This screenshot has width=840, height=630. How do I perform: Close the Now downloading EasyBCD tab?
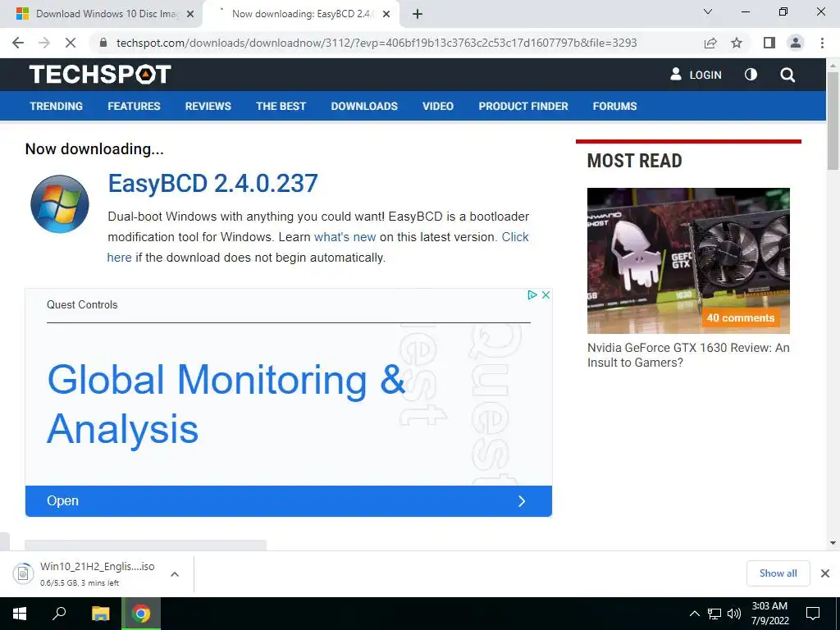(x=386, y=15)
